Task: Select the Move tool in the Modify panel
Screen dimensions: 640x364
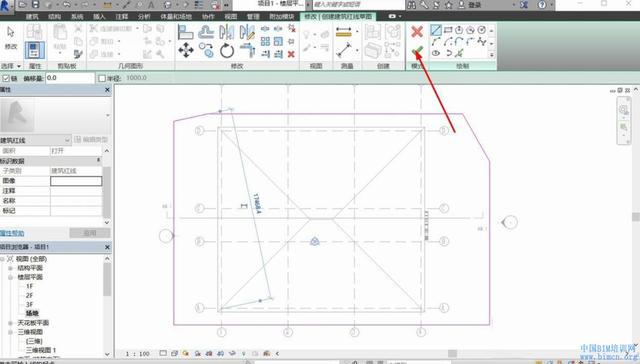Action: [186, 51]
